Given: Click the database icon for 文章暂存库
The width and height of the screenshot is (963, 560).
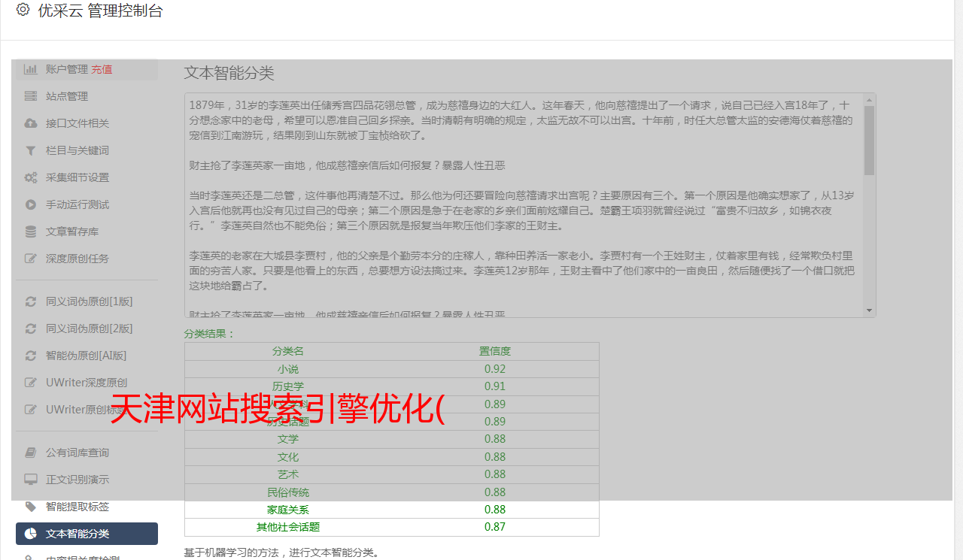Looking at the screenshot, I should 31,232.
